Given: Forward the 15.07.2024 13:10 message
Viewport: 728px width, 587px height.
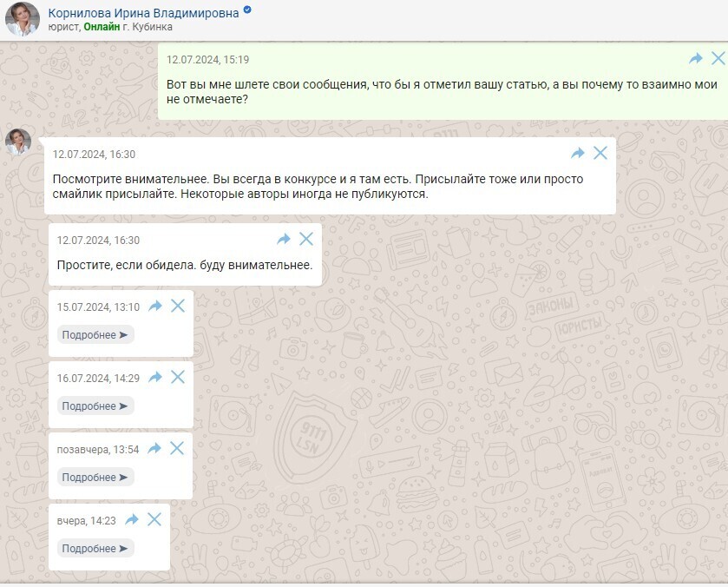Looking at the screenshot, I should (155, 306).
